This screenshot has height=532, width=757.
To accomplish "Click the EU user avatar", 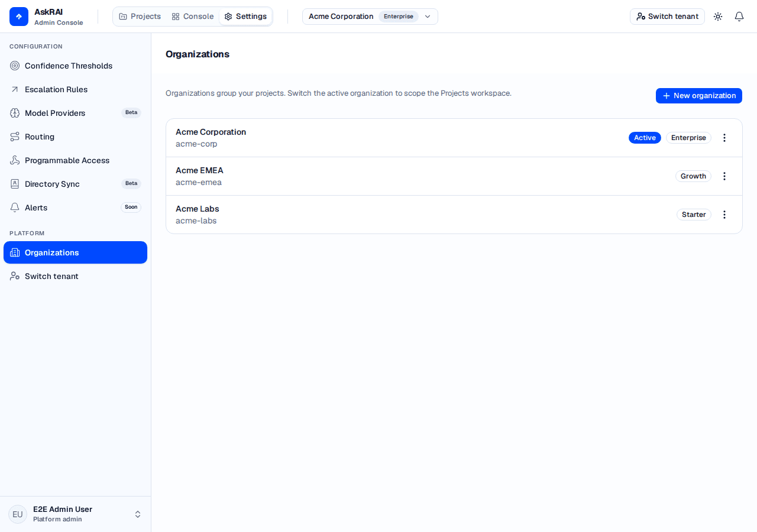I will click(x=18, y=514).
